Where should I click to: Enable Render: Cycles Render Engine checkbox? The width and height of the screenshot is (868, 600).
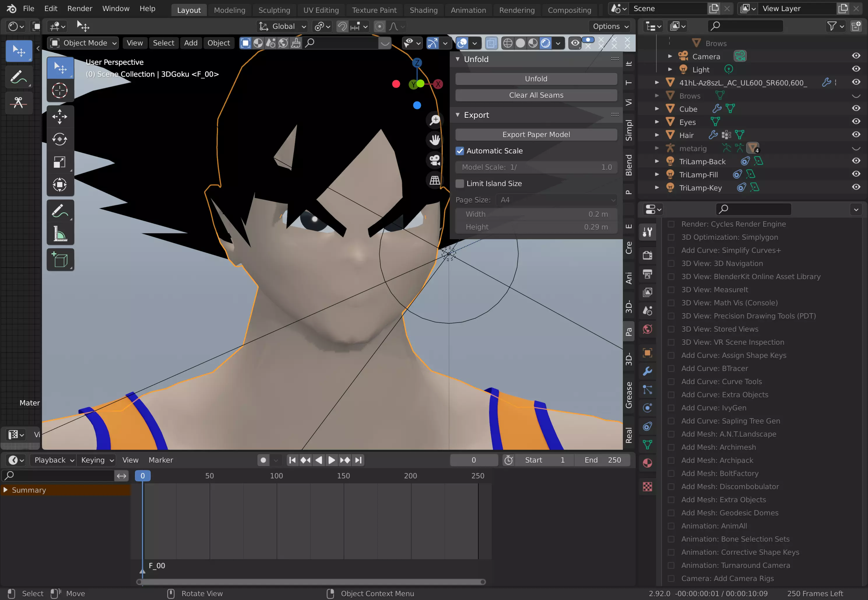click(671, 224)
